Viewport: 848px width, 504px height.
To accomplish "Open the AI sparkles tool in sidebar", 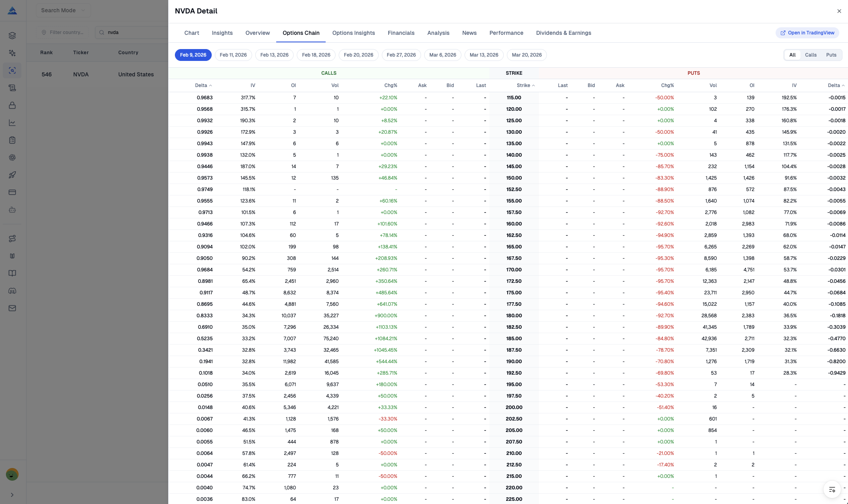I will [12, 53].
